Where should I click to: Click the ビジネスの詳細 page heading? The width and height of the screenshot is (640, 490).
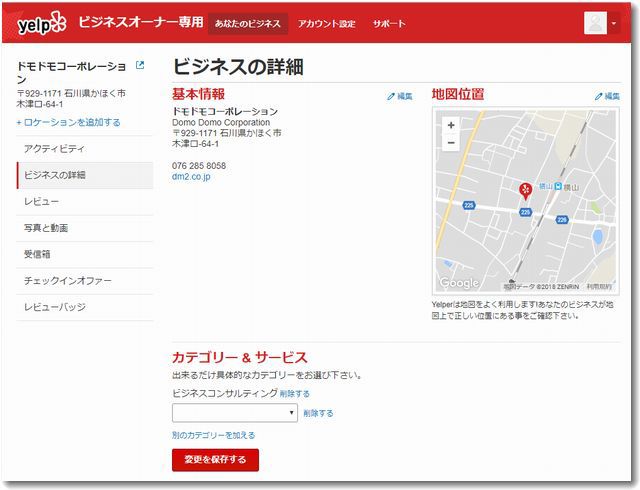[x=238, y=67]
